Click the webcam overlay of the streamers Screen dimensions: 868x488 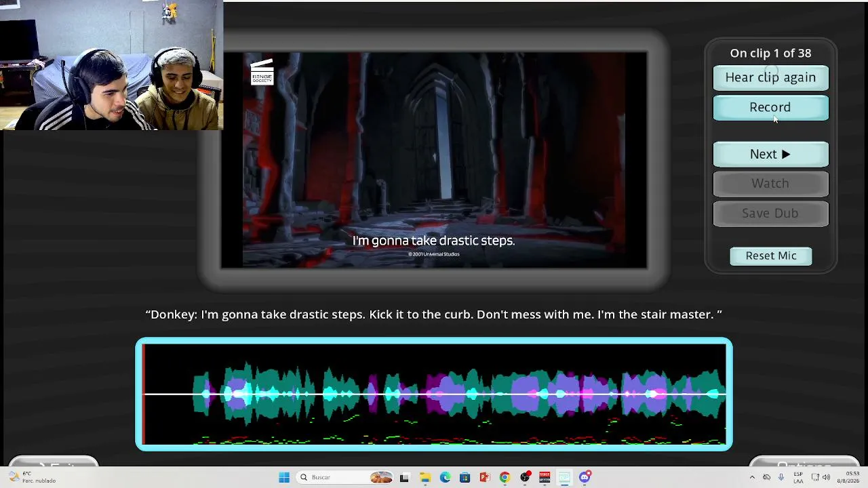pos(111,65)
